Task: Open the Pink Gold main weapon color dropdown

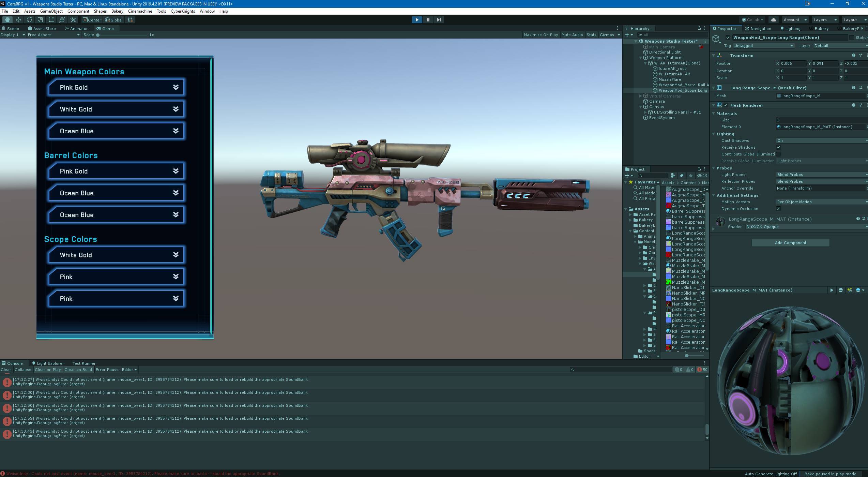Action: click(116, 87)
